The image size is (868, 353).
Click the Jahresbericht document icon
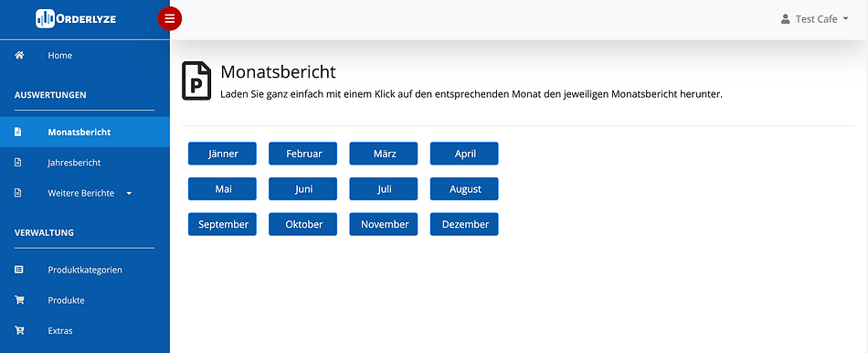[17, 163]
